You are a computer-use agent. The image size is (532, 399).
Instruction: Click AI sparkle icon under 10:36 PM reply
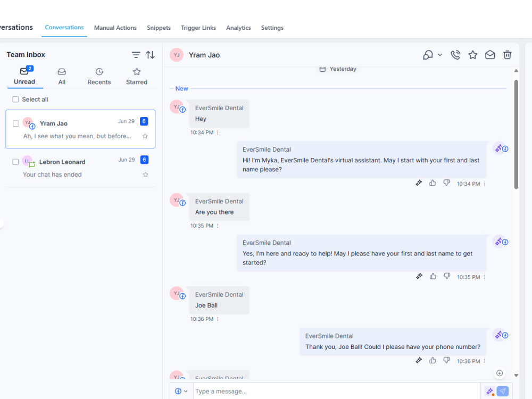click(x=419, y=361)
